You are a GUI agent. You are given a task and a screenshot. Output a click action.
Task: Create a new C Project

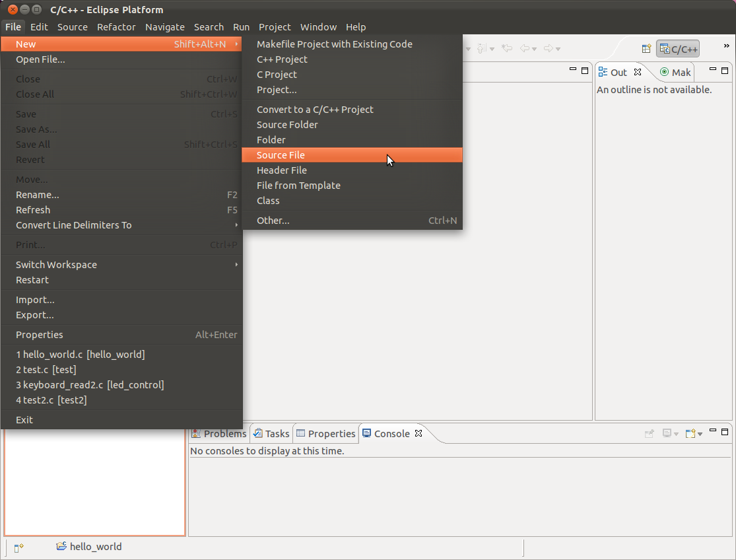[x=352, y=75]
